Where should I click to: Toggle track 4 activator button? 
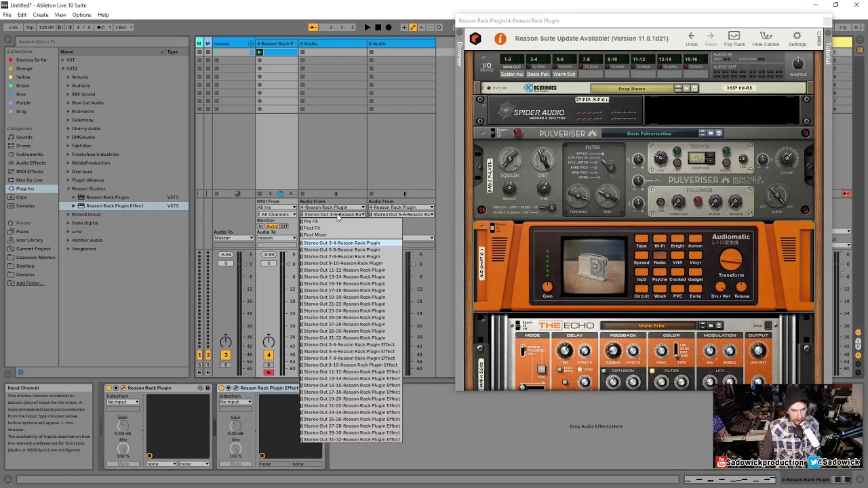point(269,354)
